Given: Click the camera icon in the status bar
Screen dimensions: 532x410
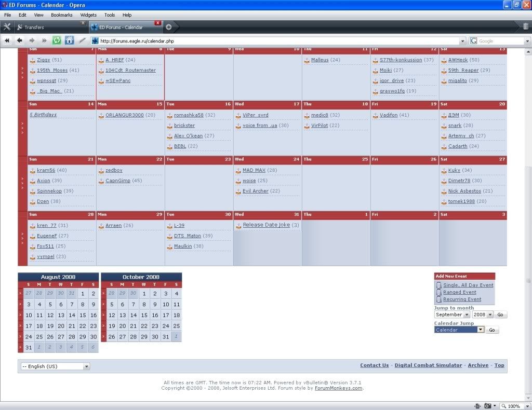Looking at the screenshot, I should coord(488,406).
